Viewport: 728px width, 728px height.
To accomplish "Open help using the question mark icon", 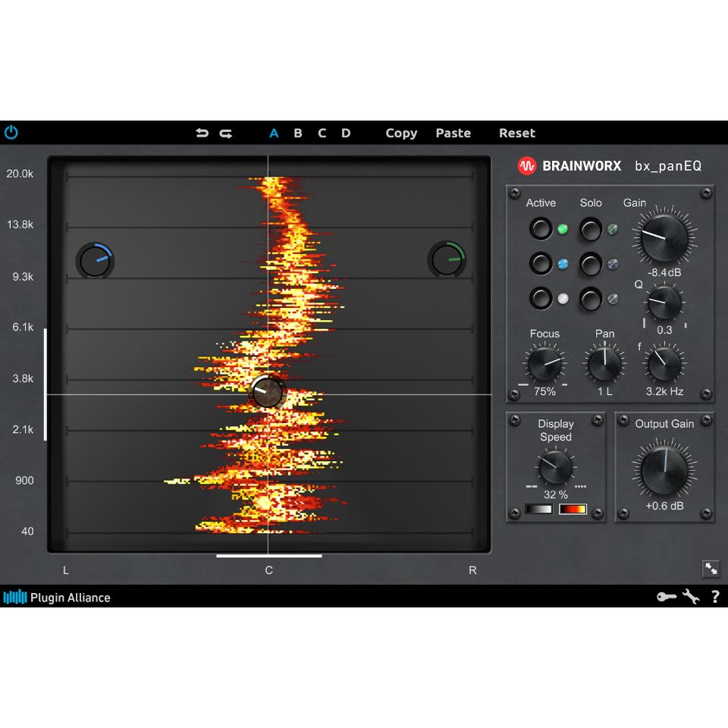I will pos(715,597).
